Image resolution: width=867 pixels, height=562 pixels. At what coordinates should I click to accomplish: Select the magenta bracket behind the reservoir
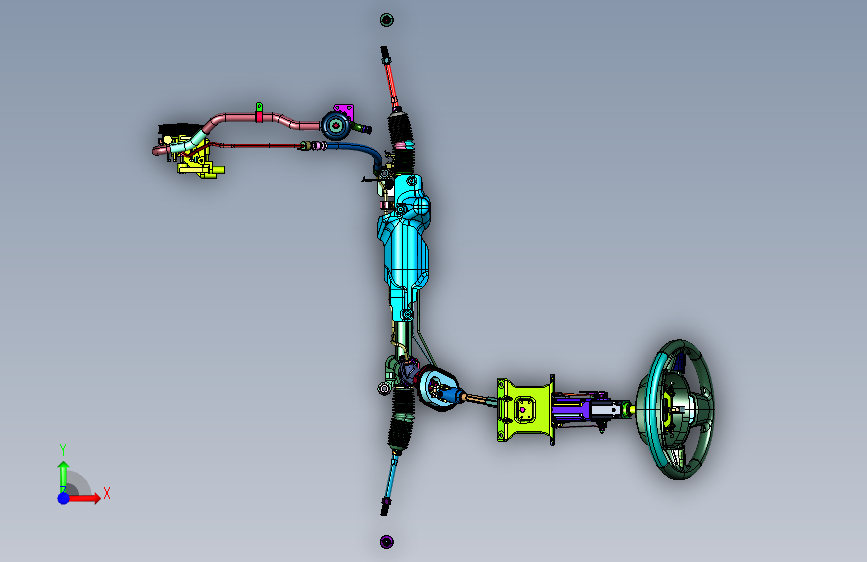tap(345, 110)
